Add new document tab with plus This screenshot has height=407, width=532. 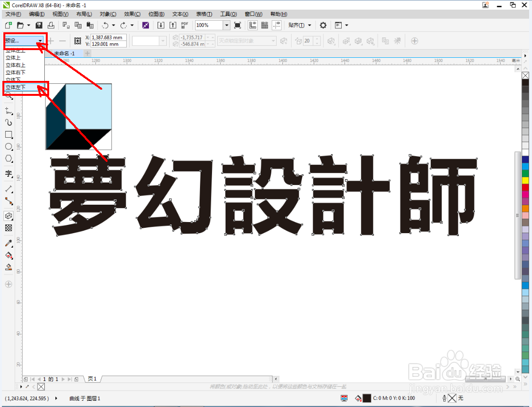[x=87, y=53]
